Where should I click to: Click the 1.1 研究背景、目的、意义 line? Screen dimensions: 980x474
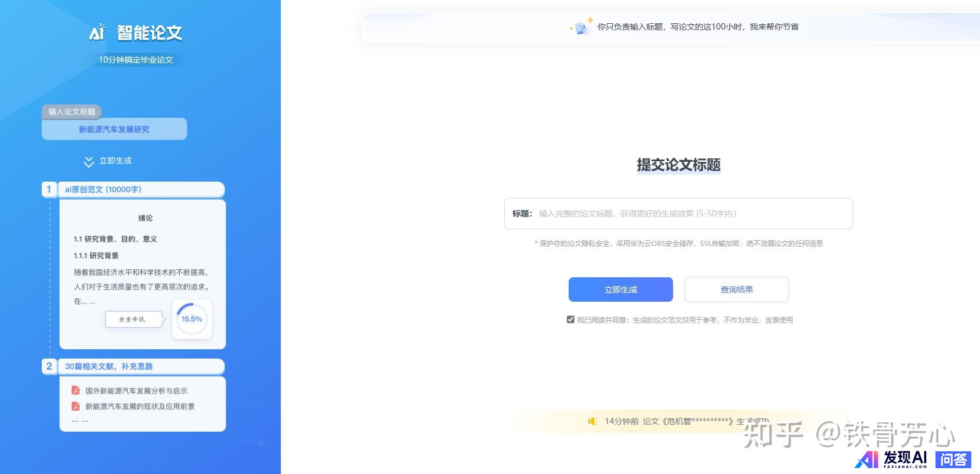[115, 239]
